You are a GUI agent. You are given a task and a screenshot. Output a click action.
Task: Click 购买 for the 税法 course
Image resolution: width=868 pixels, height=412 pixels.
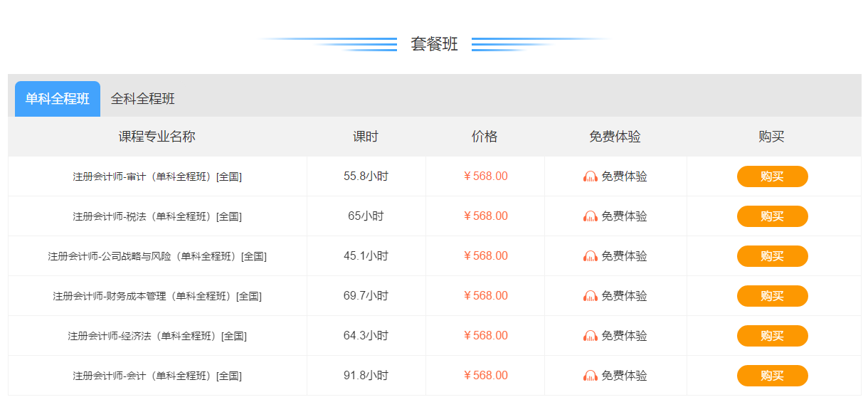[x=772, y=216]
